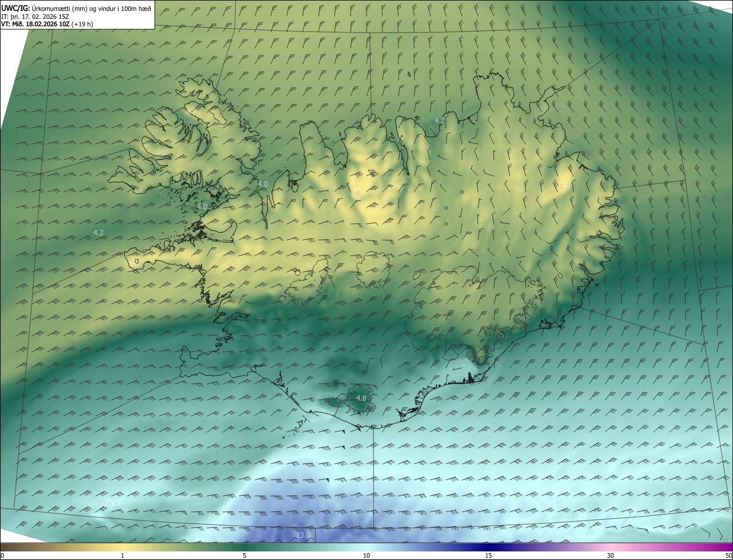Click the yellow segment of the colorbar
This screenshot has width=733, height=560.
pos(123,547)
